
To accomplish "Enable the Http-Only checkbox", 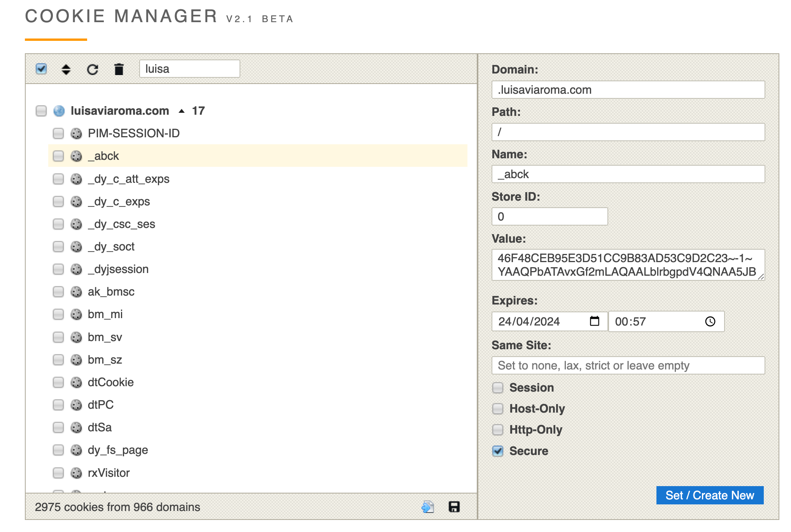I will tap(498, 430).
